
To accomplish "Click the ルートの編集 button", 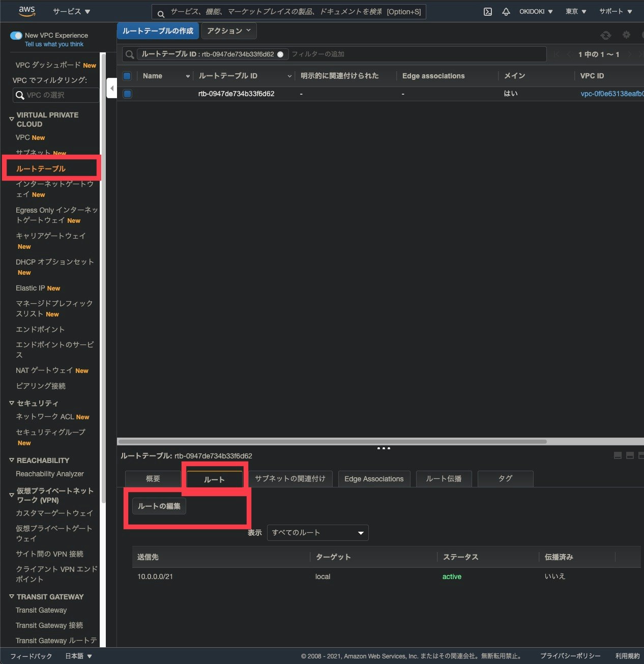I will pos(159,506).
